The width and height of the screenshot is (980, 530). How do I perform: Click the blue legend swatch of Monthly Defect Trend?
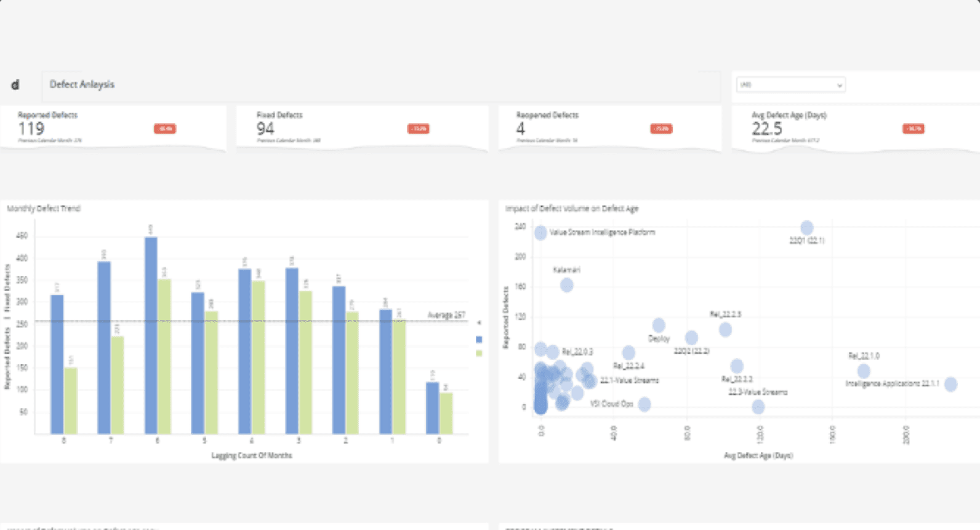479,339
